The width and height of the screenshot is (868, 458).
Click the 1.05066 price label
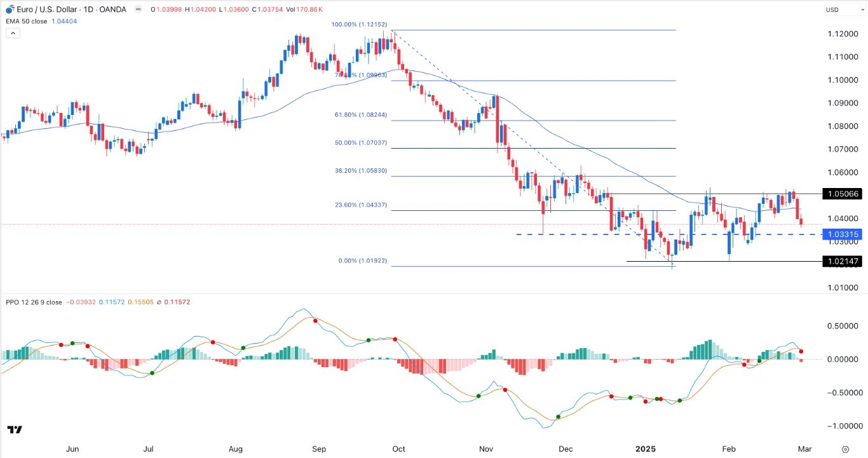(843, 194)
